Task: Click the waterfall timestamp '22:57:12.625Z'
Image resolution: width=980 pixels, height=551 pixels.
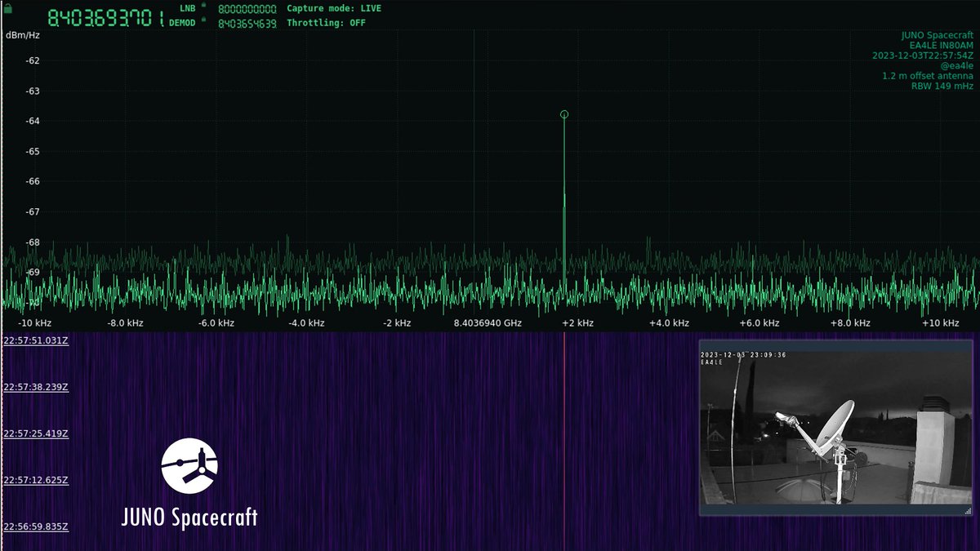Action: point(36,480)
